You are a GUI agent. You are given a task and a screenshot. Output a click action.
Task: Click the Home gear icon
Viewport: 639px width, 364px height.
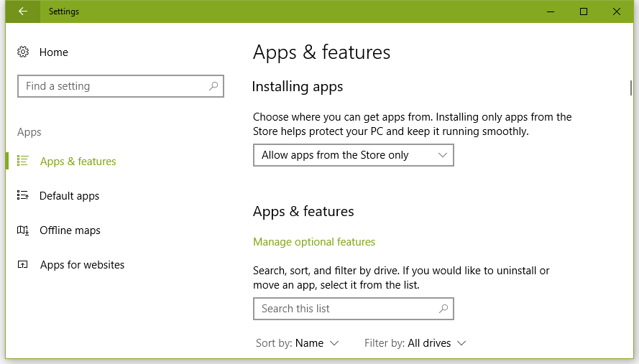(23, 52)
